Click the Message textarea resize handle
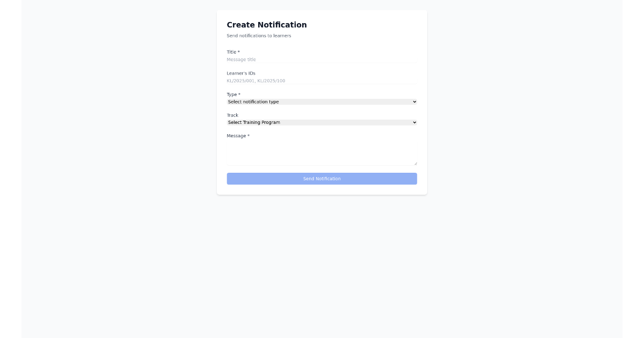 point(415,163)
